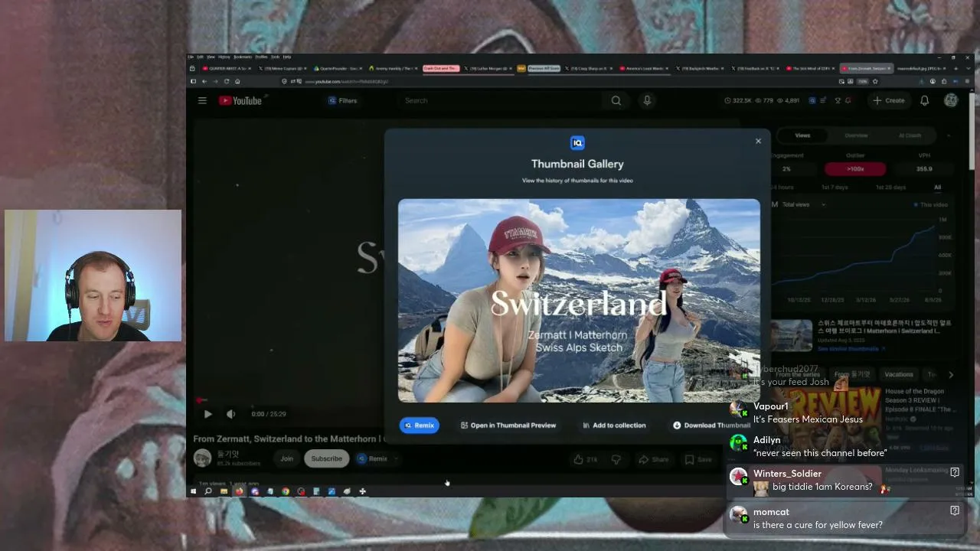Image resolution: width=980 pixels, height=551 pixels.
Task: Open in Thumbnail Preview
Action: pos(508,425)
